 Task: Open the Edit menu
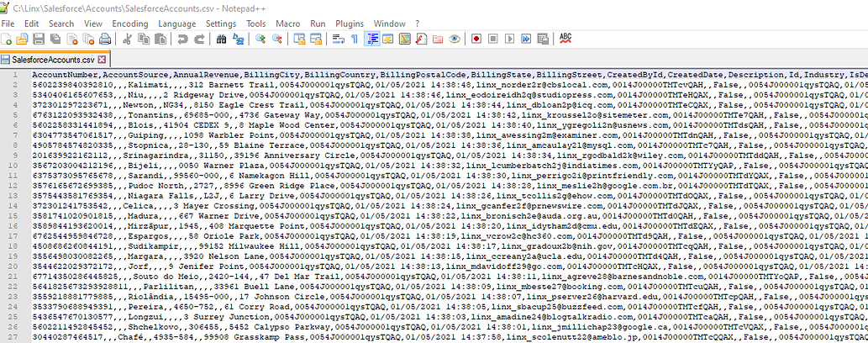click(32, 24)
